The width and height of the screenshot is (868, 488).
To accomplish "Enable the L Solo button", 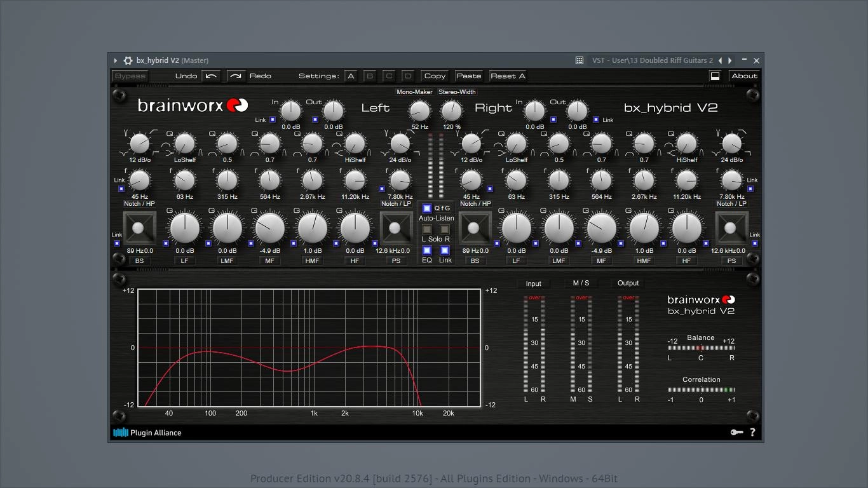I will (427, 229).
